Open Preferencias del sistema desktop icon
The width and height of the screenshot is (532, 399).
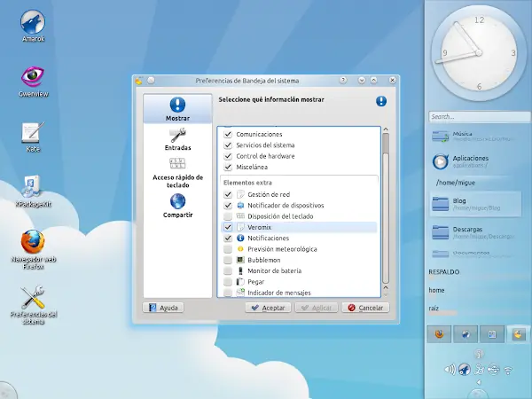[33, 305]
